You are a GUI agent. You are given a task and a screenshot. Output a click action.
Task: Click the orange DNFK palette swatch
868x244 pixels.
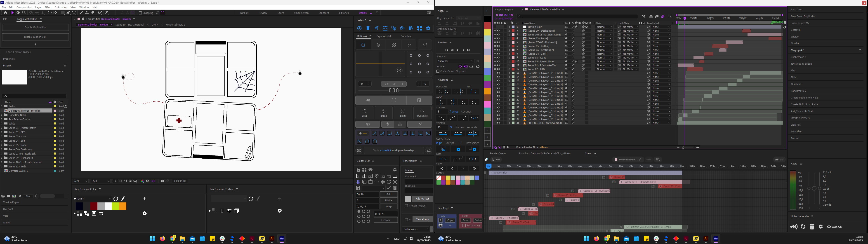coord(123,206)
